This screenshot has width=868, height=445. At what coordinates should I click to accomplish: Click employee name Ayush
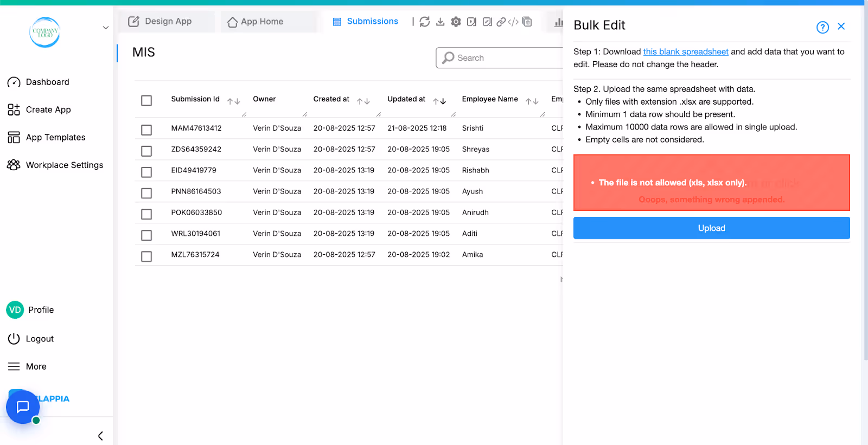coord(473,191)
